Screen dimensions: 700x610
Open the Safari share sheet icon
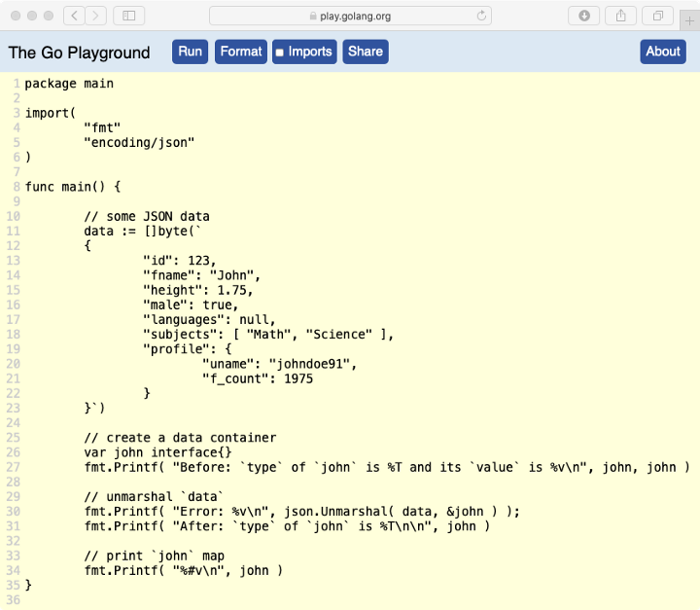620,16
